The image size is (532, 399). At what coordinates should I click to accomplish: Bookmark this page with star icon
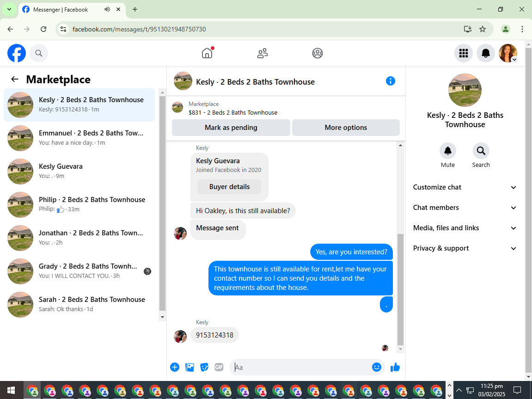[483, 29]
